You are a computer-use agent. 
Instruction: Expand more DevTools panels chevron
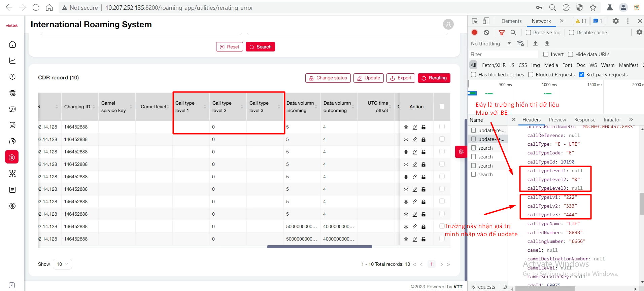(x=562, y=21)
